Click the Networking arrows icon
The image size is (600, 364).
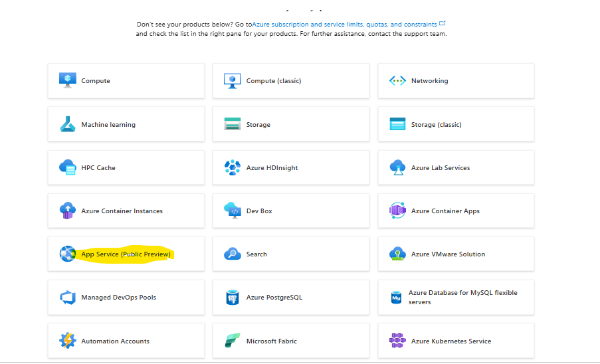point(397,80)
